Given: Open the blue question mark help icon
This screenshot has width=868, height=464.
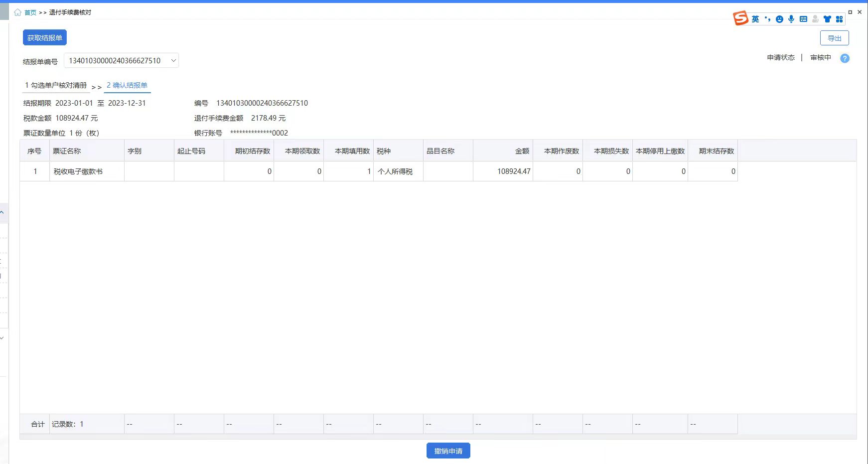Looking at the screenshot, I should [845, 58].
